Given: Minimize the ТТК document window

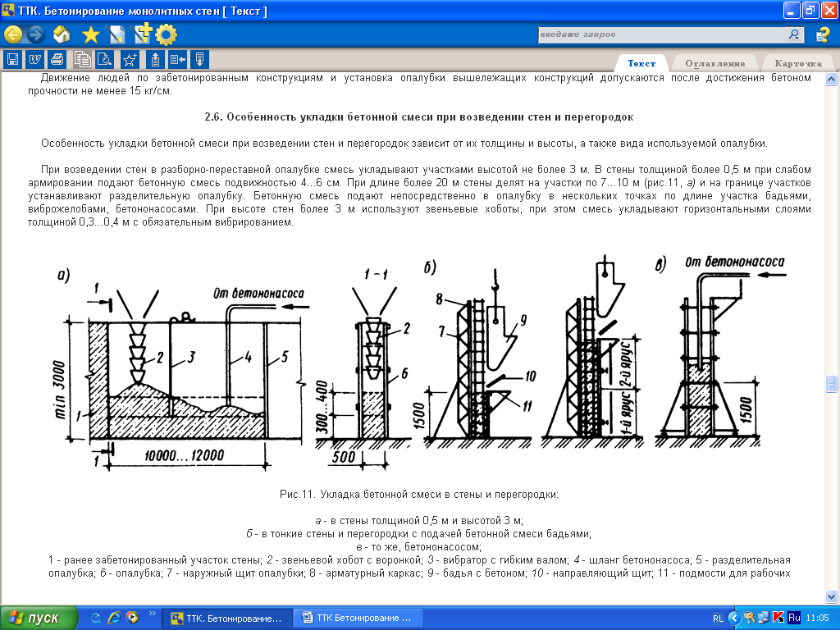Looking at the screenshot, I should 792,10.
